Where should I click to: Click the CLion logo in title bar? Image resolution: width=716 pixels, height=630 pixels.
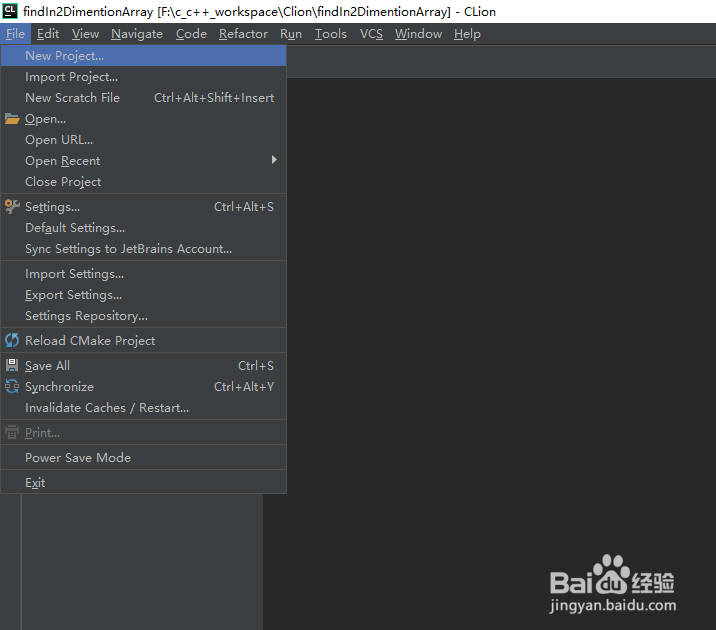pyautogui.click(x=10, y=11)
